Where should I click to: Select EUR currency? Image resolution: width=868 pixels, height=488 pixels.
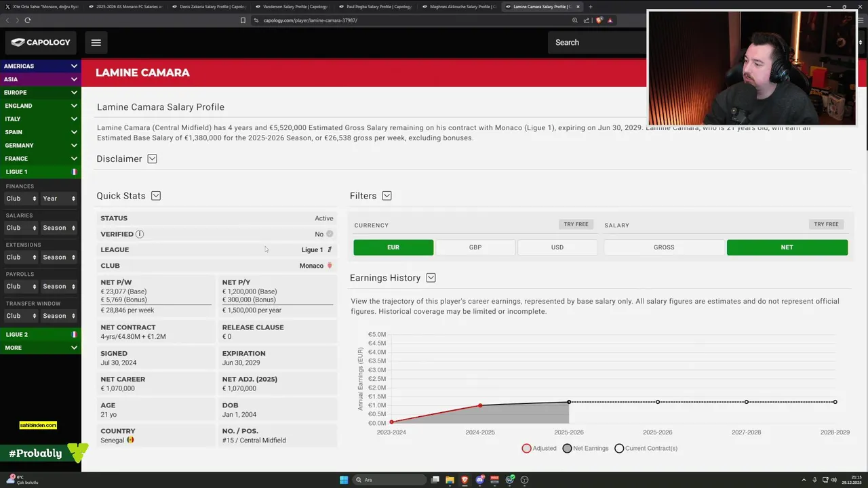point(393,247)
